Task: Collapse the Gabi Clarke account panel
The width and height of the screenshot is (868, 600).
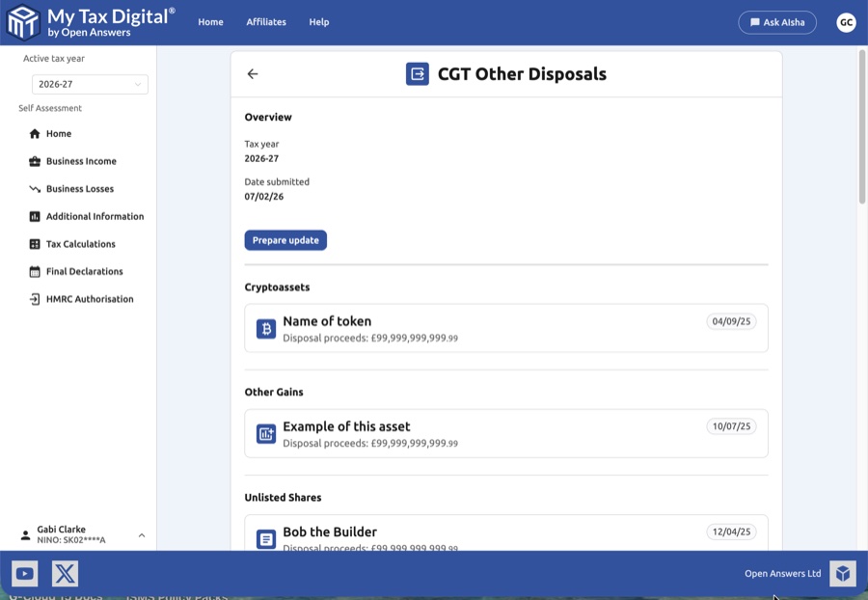Action: (x=141, y=534)
